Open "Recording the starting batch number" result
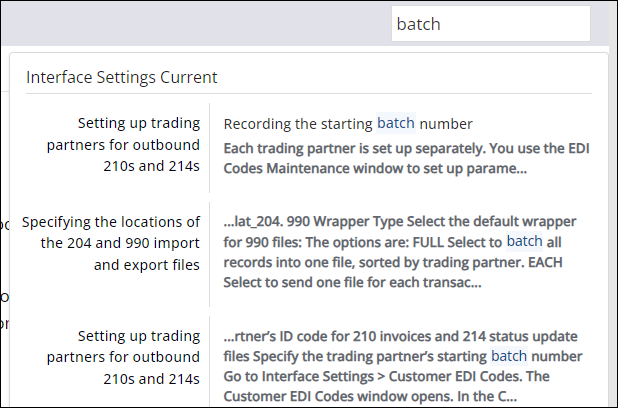 347,124
